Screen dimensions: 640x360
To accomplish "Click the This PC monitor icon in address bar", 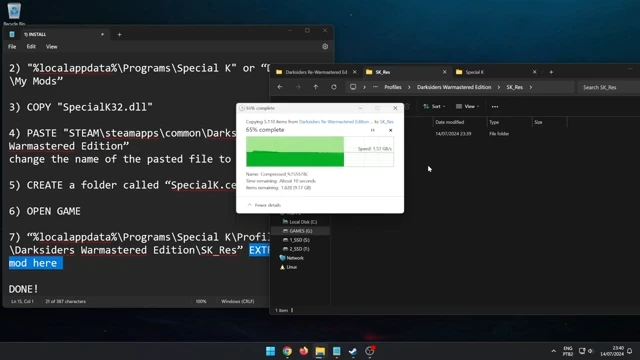I will (353, 87).
